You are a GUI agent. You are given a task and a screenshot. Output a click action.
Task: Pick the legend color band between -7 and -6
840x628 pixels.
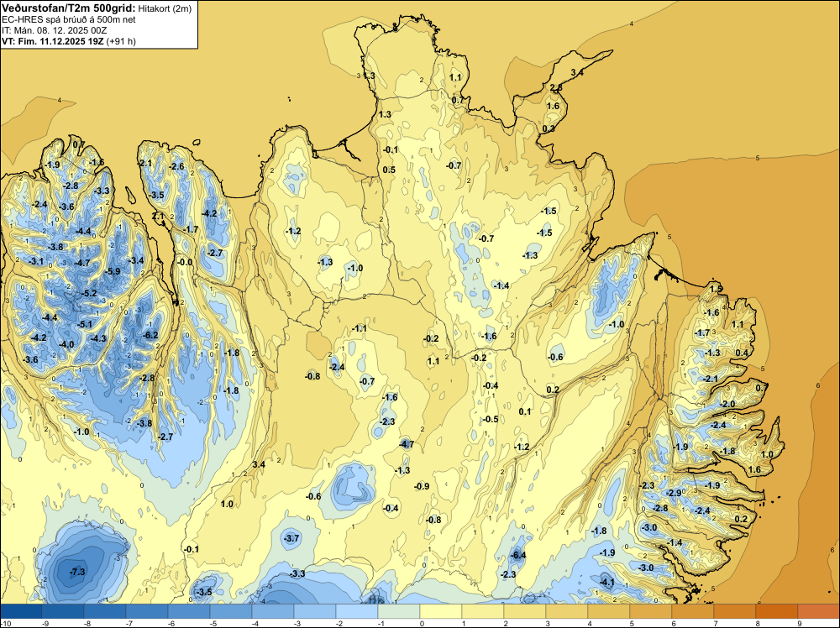point(147,611)
